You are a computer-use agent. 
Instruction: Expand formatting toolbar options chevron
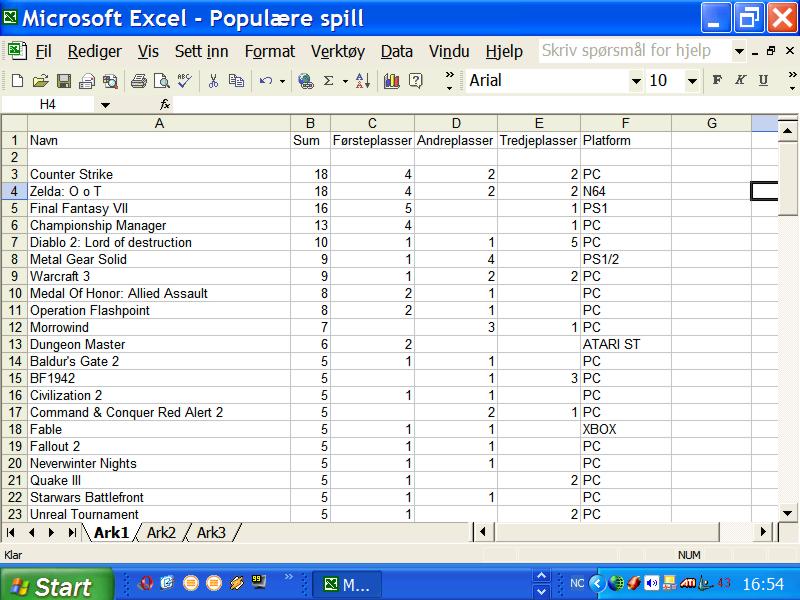pyautogui.click(x=792, y=81)
